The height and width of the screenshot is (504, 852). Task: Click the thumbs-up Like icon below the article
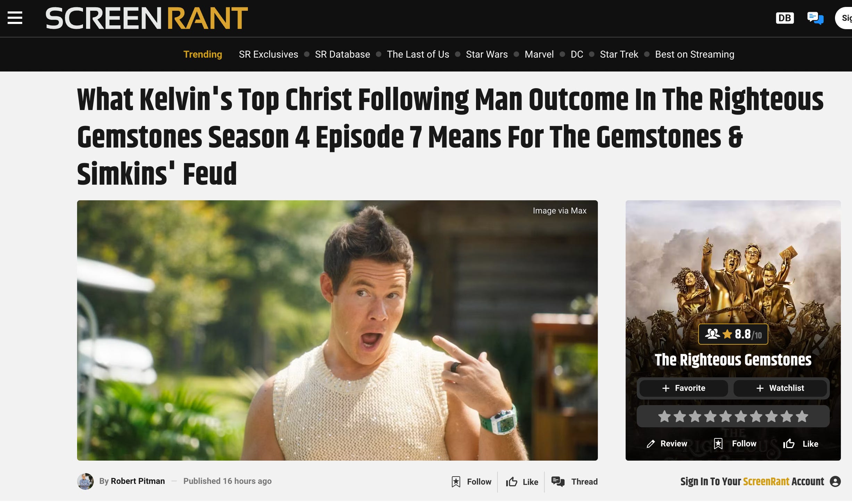511,482
